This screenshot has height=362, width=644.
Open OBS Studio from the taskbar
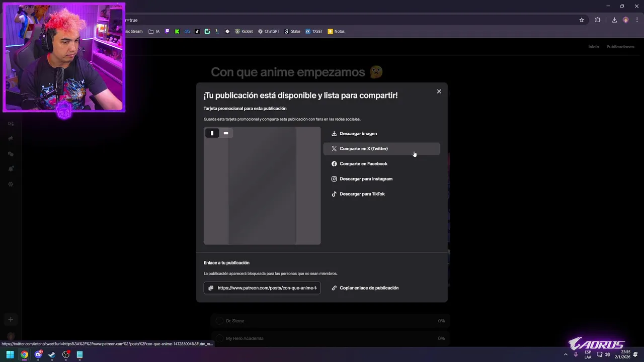66,354
